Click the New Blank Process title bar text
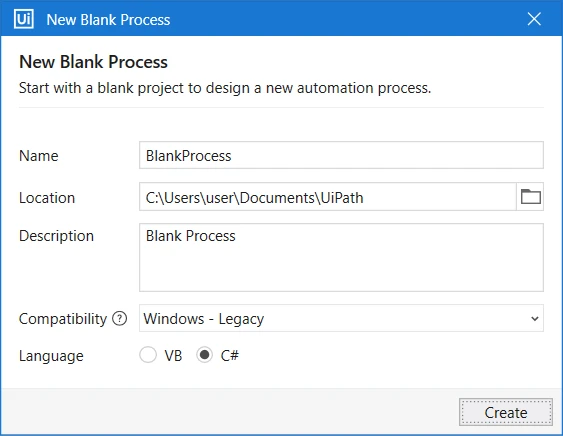Image resolution: width=563 pixels, height=436 pixels. tap(108, 20)
